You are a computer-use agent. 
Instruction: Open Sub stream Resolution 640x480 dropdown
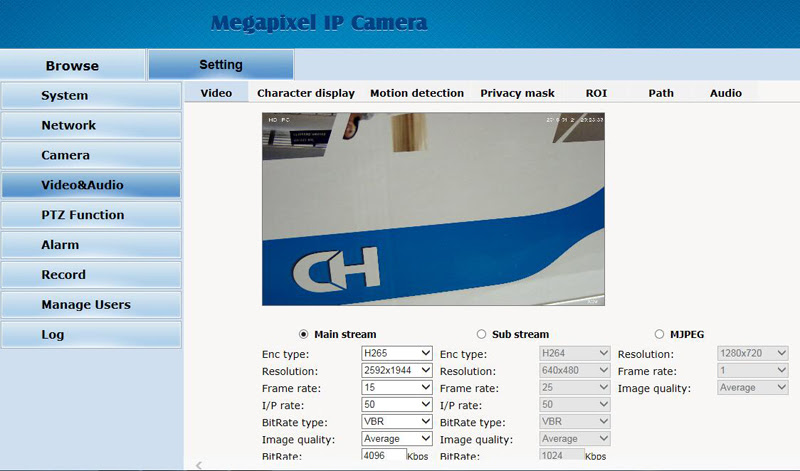574,370
